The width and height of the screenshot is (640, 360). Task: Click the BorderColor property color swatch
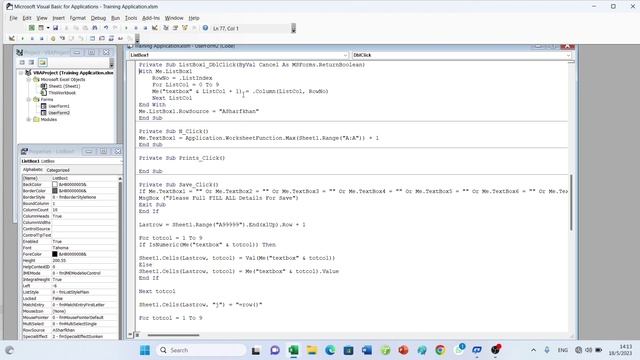[x=55, y=191]
